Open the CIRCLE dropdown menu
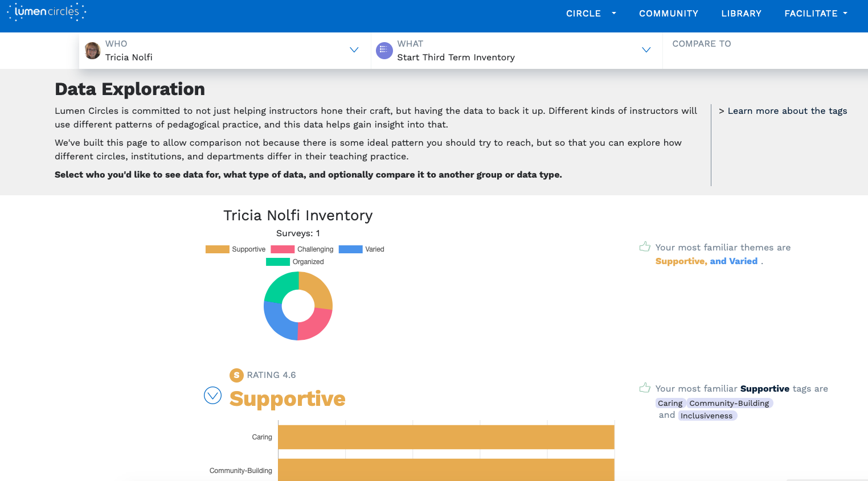The width and height of the screenshot is (868, 481). click(591, 14)
